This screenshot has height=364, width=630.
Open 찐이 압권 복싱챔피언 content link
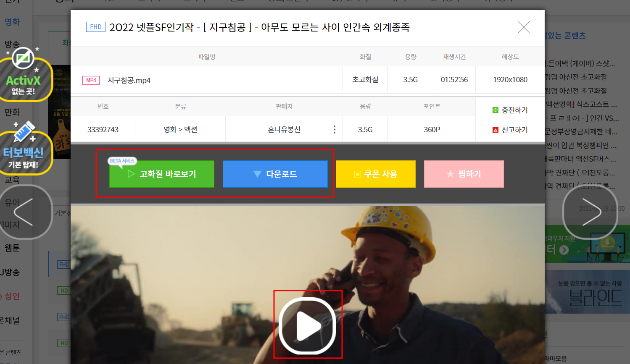(x=580, y=145)
